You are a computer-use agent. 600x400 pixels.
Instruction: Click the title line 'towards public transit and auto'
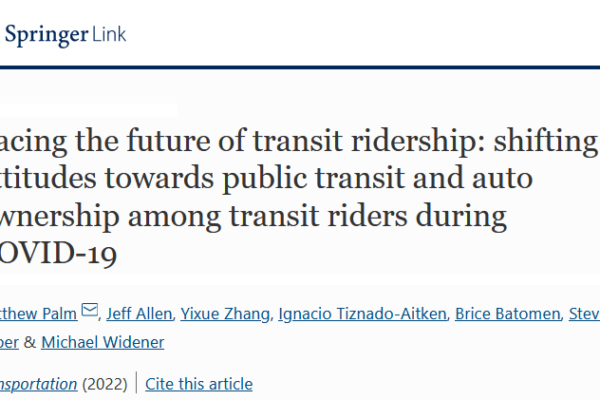coord(318,179)
